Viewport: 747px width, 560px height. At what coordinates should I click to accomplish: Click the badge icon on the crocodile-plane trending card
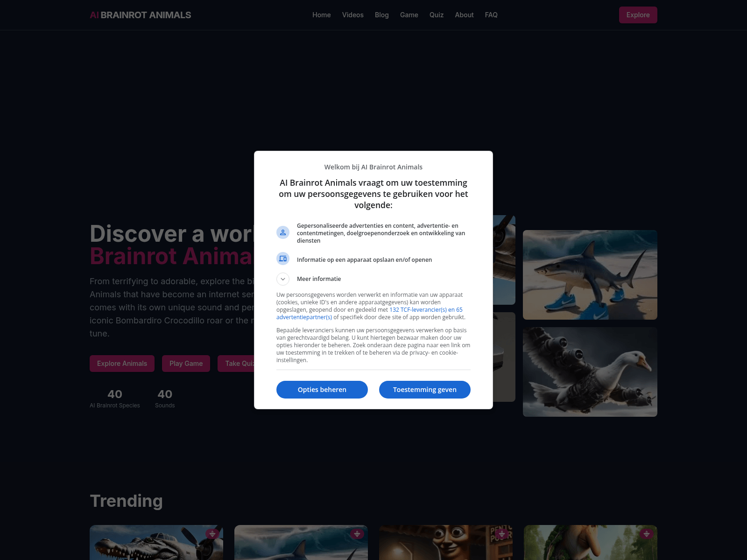point(213,534)
